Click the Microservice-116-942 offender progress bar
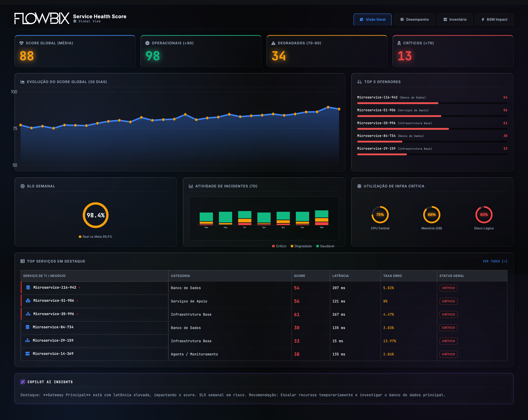Screen dimensions: 528x420 (x=432, y=103)
